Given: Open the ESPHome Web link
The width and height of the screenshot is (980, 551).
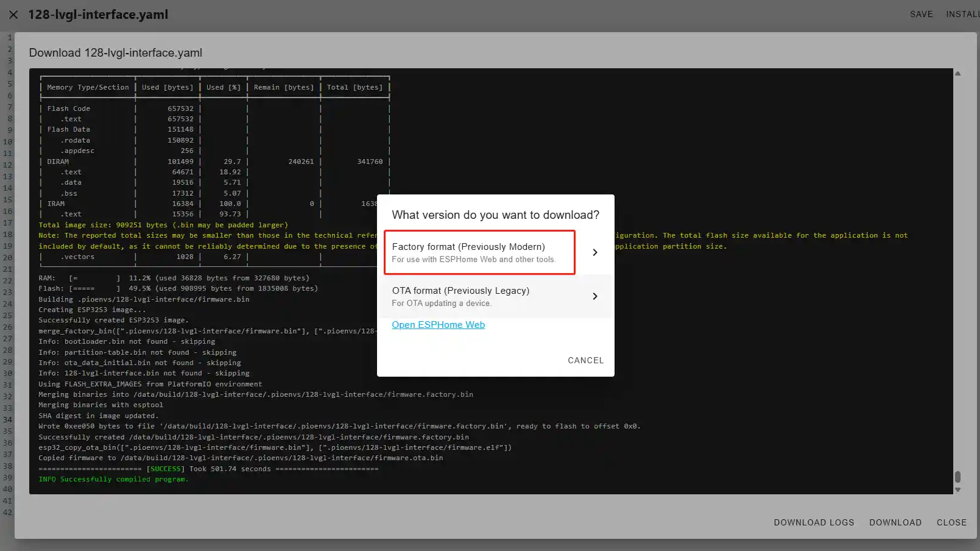Looking at the screenshot, I should [x=438, y=325].
